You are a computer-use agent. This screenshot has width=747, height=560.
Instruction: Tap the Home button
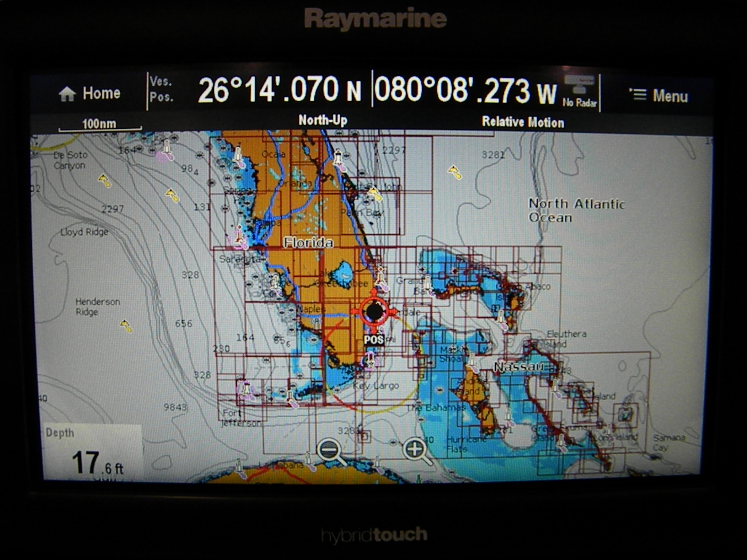pos(89,94)
